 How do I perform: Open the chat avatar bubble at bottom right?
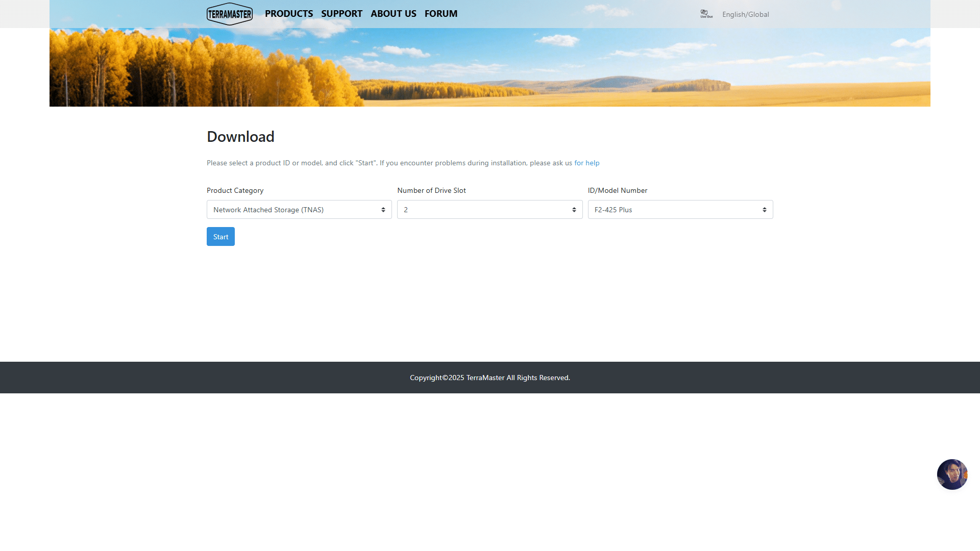(952, 474)
